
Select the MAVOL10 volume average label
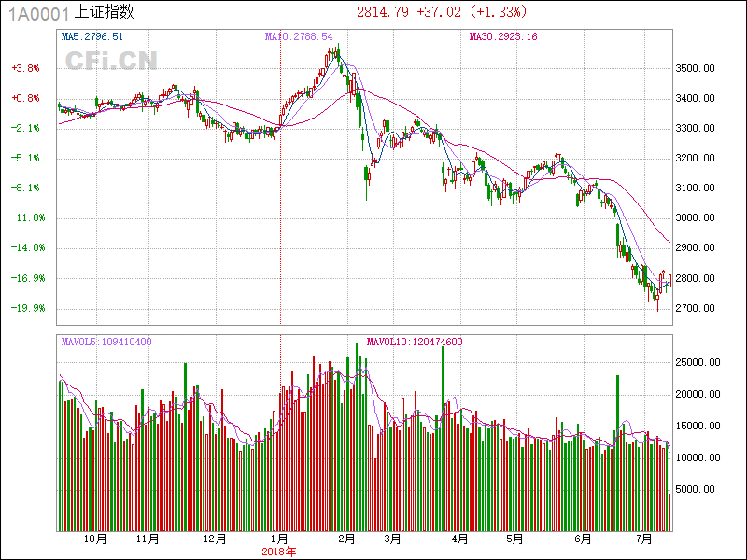(415, 342)
